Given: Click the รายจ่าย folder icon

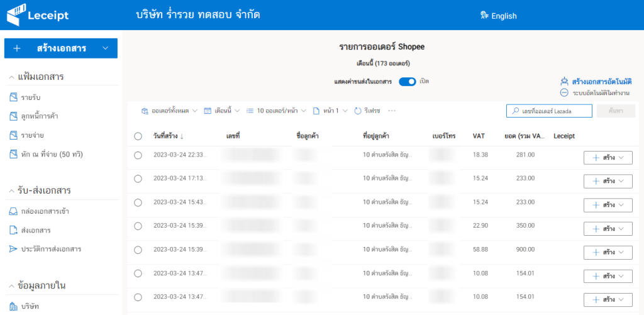Looking at the screenshot, I should [13, 135].
